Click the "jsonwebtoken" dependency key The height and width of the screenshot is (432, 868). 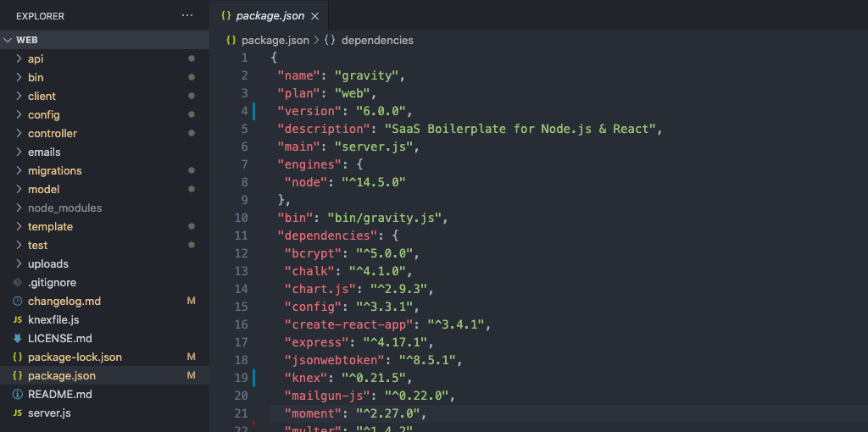(x=335, y=359)
